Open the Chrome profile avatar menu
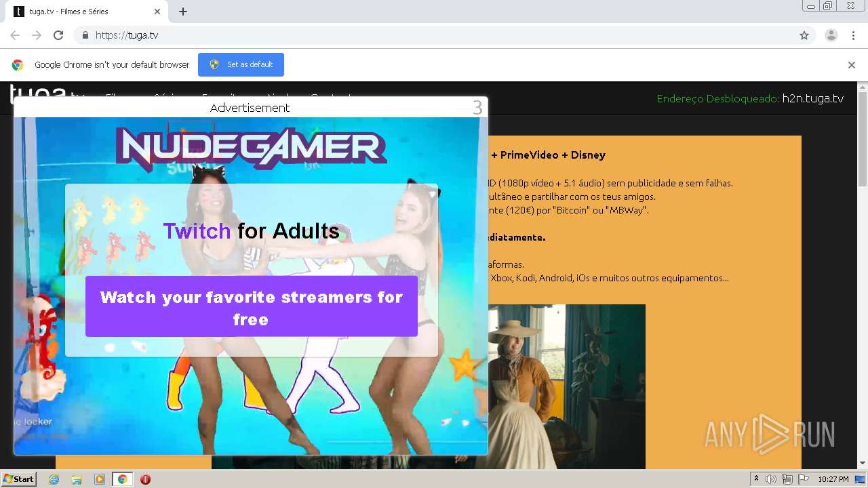Viewport: 868px width, 488px height. [x=831, y=35]
